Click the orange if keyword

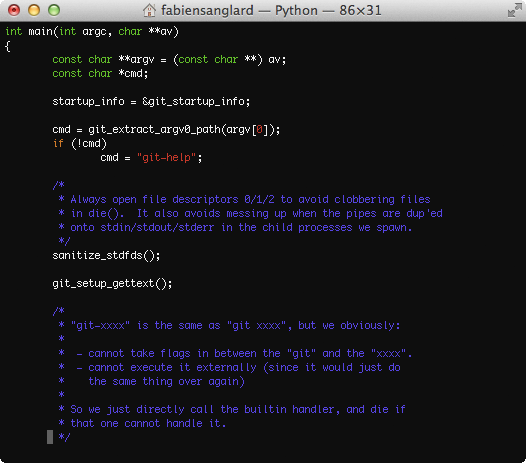[x=58, y=144]
